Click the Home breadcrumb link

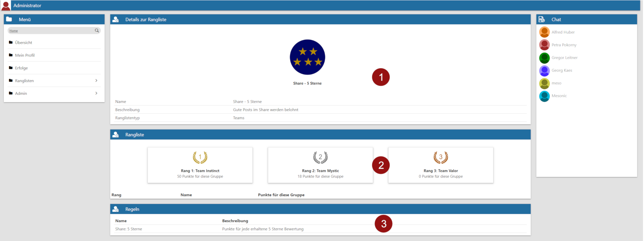coord(14,31)
